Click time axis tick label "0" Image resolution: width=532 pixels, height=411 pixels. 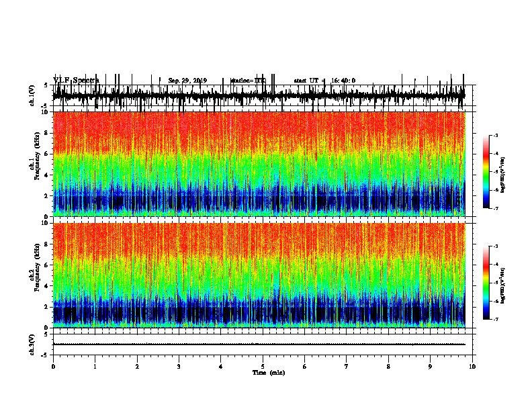coord(53,367)
